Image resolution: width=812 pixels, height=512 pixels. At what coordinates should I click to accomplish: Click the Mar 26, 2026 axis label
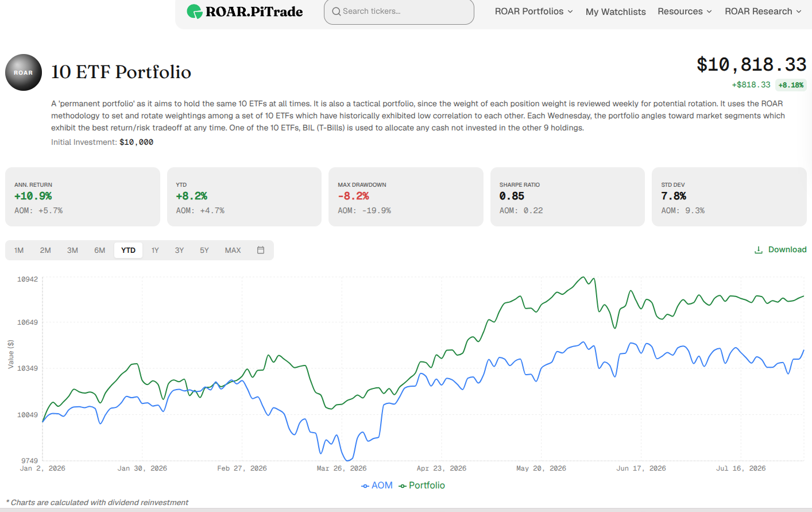pos(342,468)
